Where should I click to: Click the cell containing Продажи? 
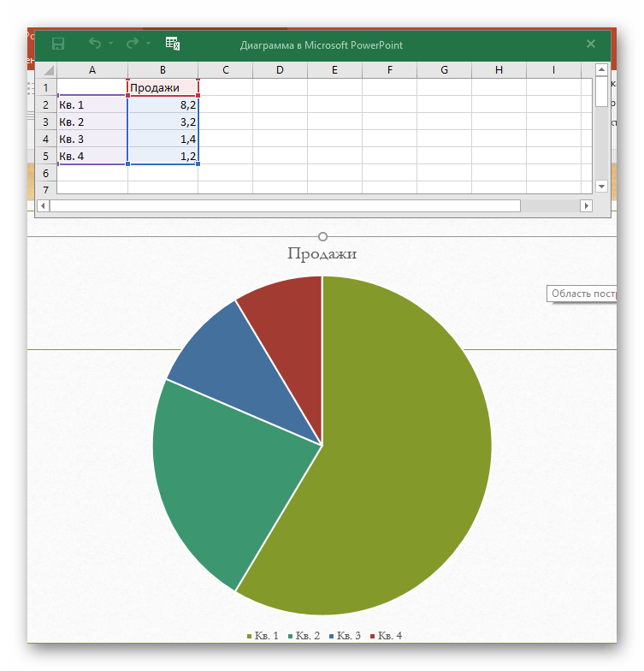tap(162, 87)
